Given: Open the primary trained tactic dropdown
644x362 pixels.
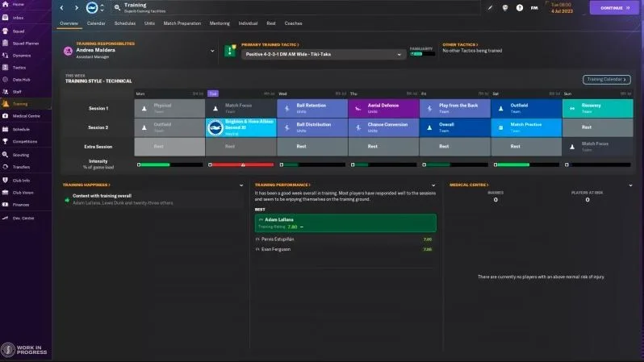Looking at the screenshot, I should coord(324,54).
